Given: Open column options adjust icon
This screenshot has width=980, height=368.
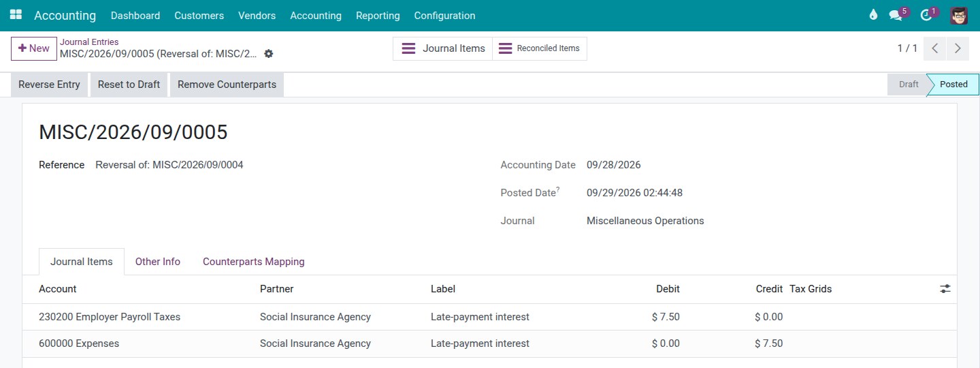Looking at the screenshot, I should 945,289.
